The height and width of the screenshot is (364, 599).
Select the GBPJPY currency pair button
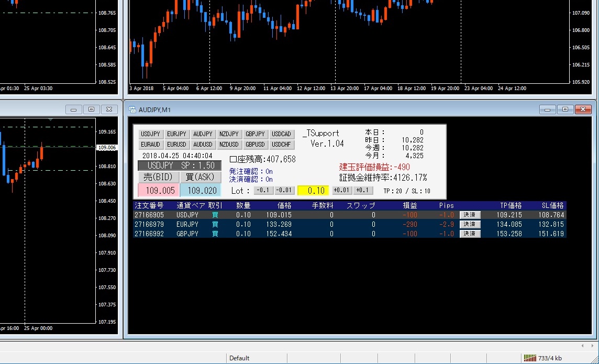[x=255, y=134]
